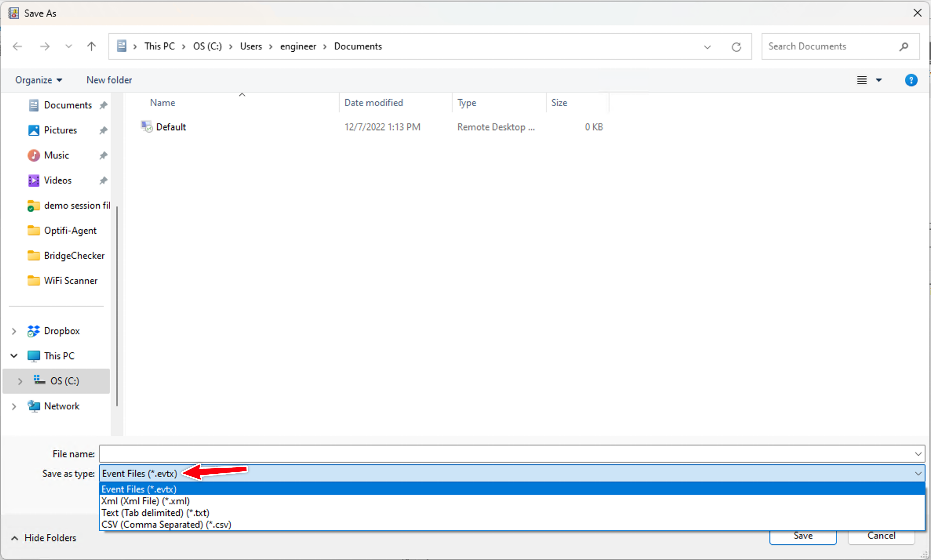
Task: Click engineer in the breadcrumb path
Action: (298, 46)
